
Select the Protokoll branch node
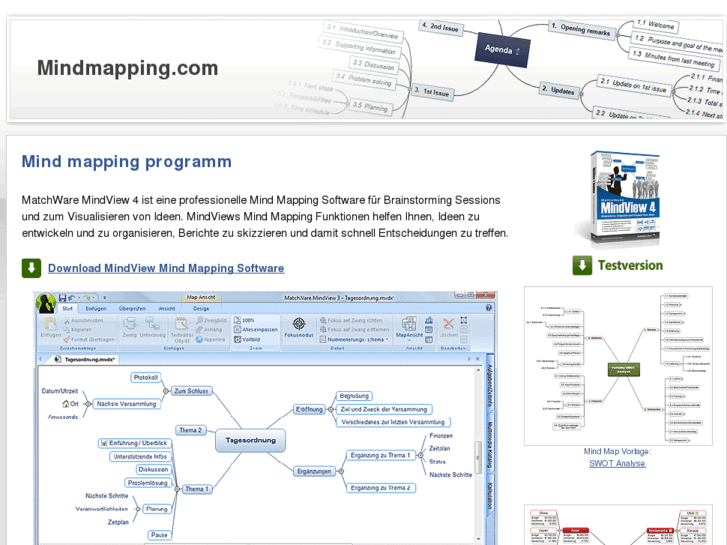(146, 378)
